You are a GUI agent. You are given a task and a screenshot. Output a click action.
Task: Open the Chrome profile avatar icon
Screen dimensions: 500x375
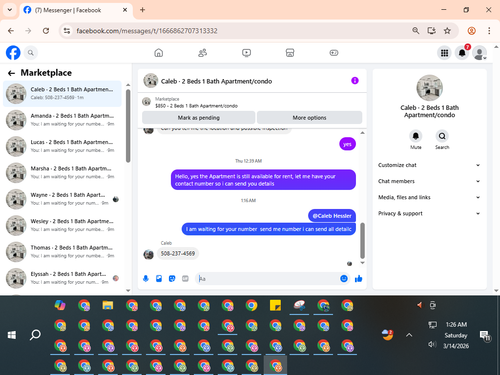point(472,31)
